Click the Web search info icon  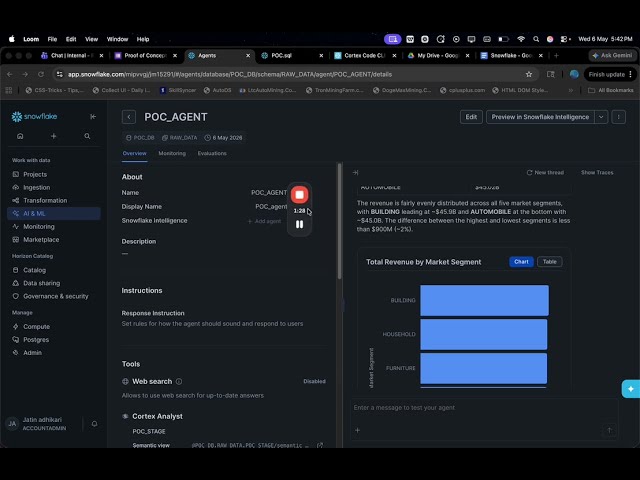(x=179, y=381)
